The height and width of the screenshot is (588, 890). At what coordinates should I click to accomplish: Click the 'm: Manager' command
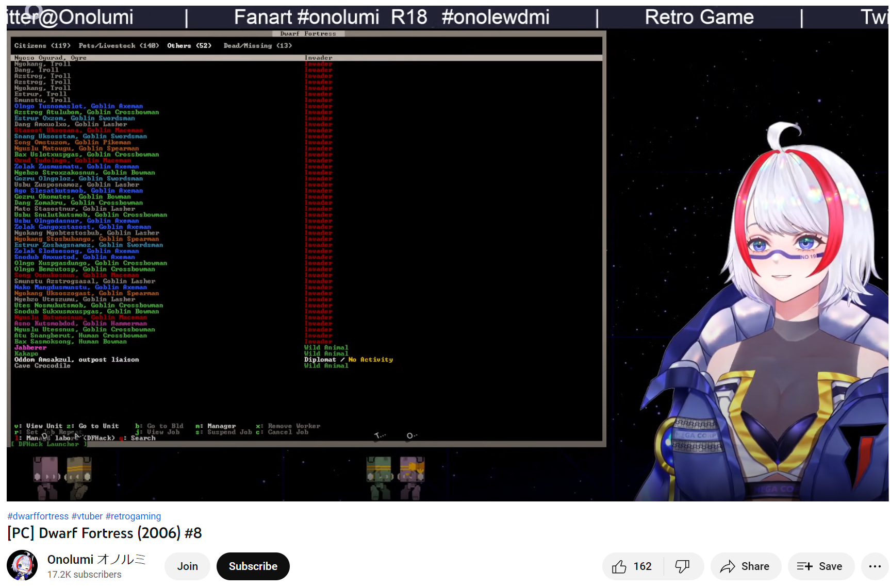[216, 426]
